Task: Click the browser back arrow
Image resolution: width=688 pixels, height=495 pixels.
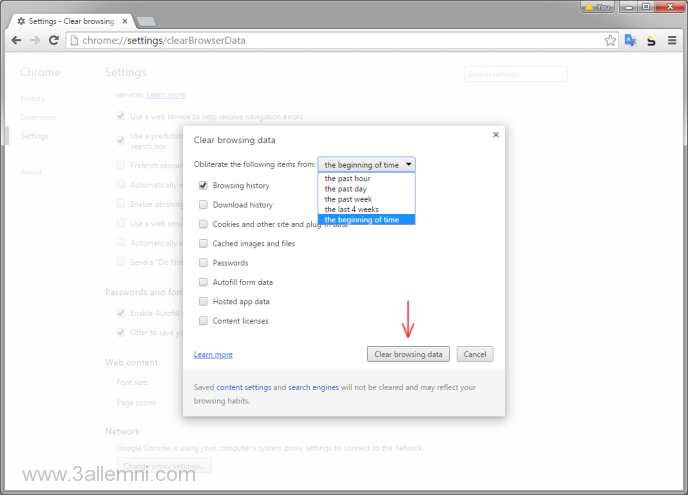Action: pyautogui.click(x=15, y=40)
